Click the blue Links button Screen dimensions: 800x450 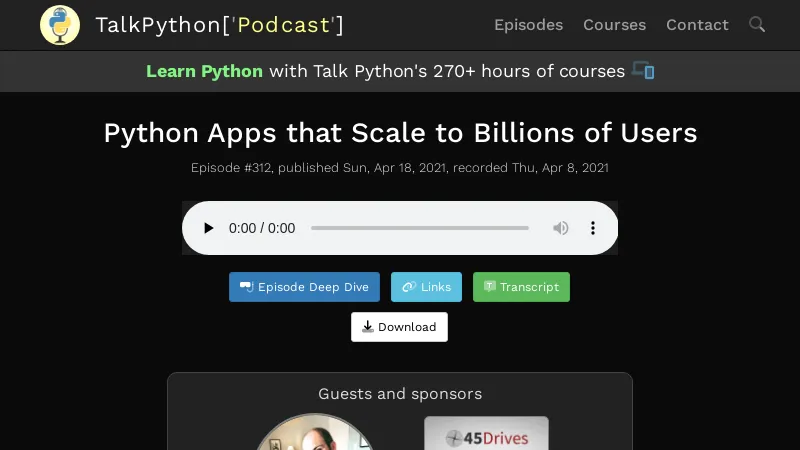[x=426, y=287]
